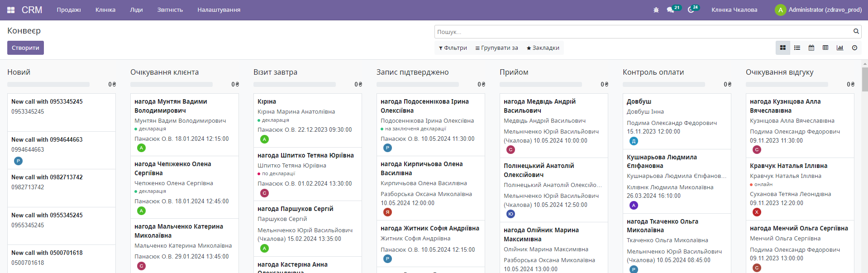Viewport: 868px width, 273px height.
Task: Click the progress bar in Новий column
Action: pos(48,85)
